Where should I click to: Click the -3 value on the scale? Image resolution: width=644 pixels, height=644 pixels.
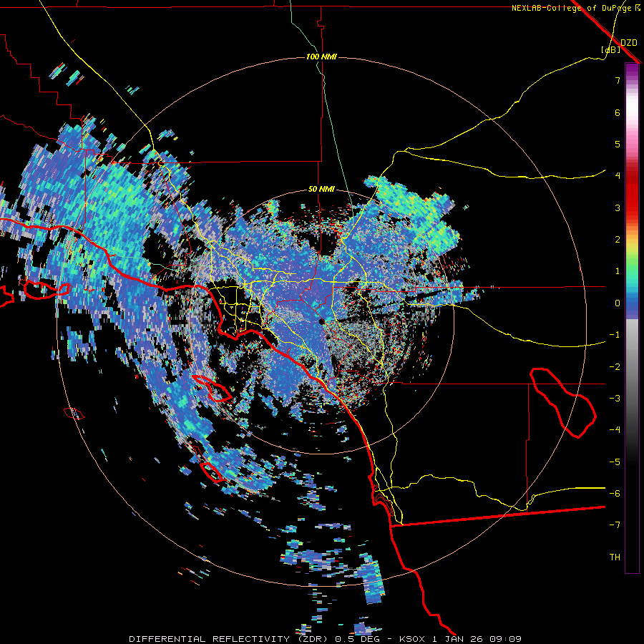coord(615,398)
